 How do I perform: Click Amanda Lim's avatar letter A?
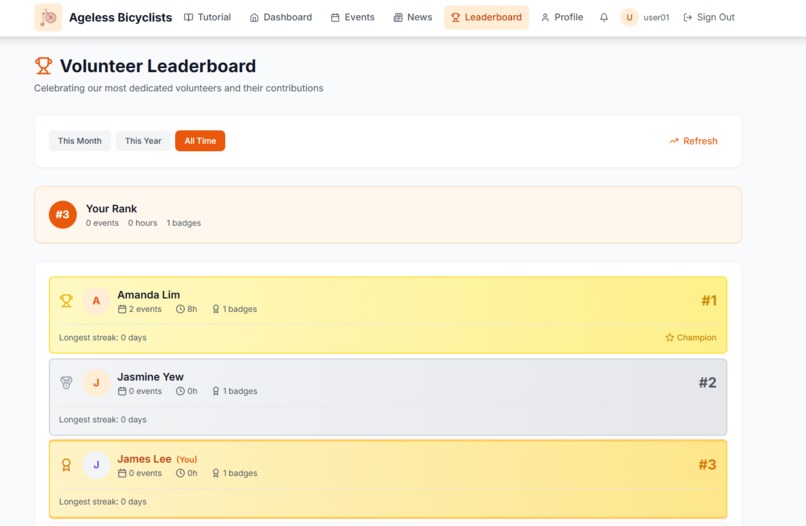click(96, 301)
